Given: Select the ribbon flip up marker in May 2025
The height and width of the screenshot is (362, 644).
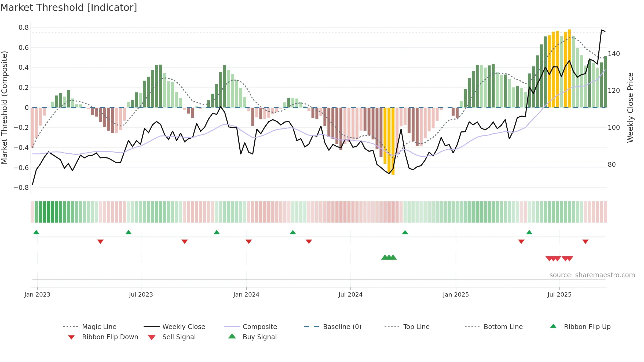Looking at the screenshot, I should [x=529, y=232].
